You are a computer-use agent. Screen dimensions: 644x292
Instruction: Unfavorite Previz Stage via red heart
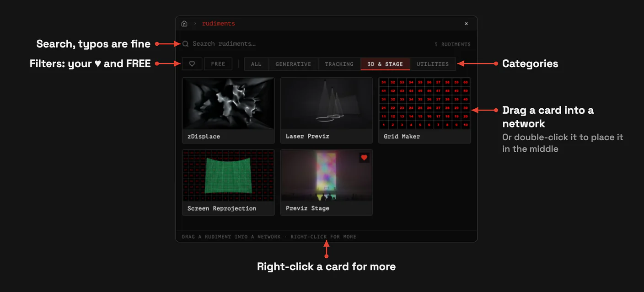pos(364,158)
